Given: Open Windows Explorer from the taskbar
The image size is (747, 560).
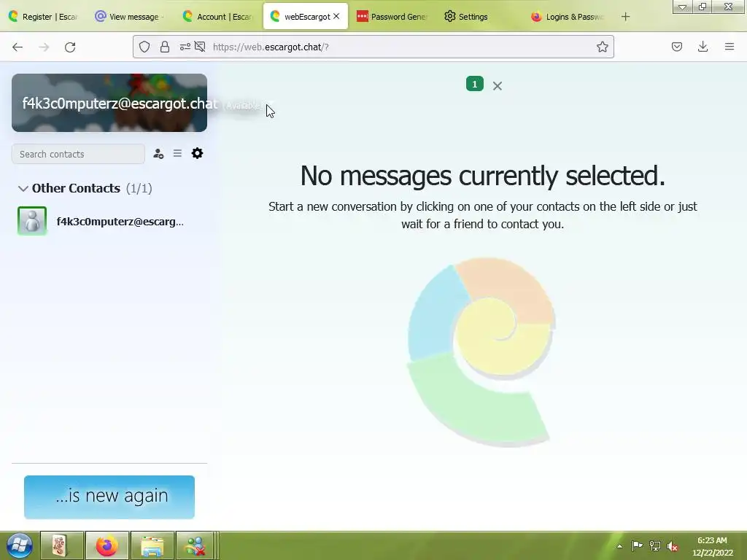Looking at the screenshot, I should pyautogui.click(x=152, y=545).
